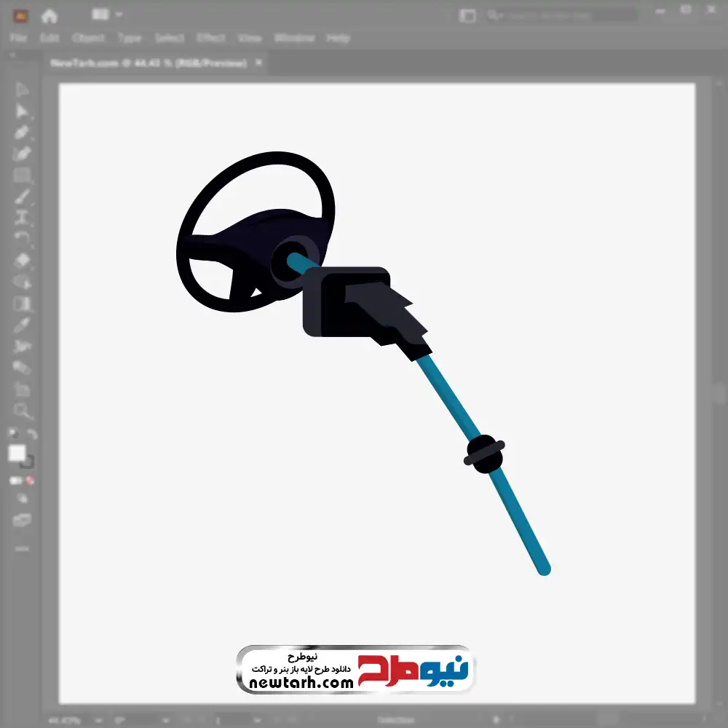Image resolution: width=728 pixels, height=728 pixels.
Task: Select the Eyedropper tool
Action: tap(22, 325)
